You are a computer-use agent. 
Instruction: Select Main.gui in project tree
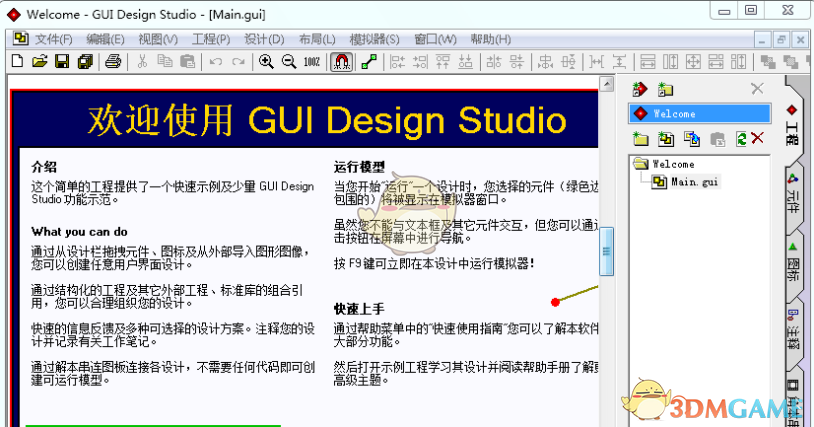coord(694,182)
